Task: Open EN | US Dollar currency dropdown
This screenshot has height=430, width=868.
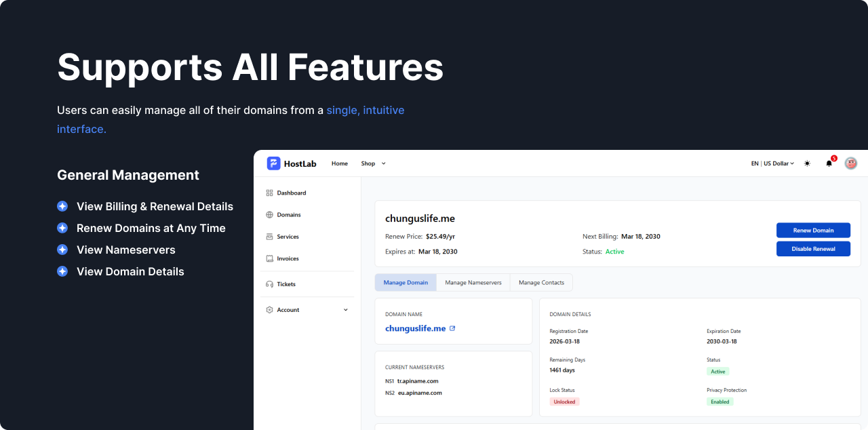Action: pyautogui.click(x=772, y=163)
